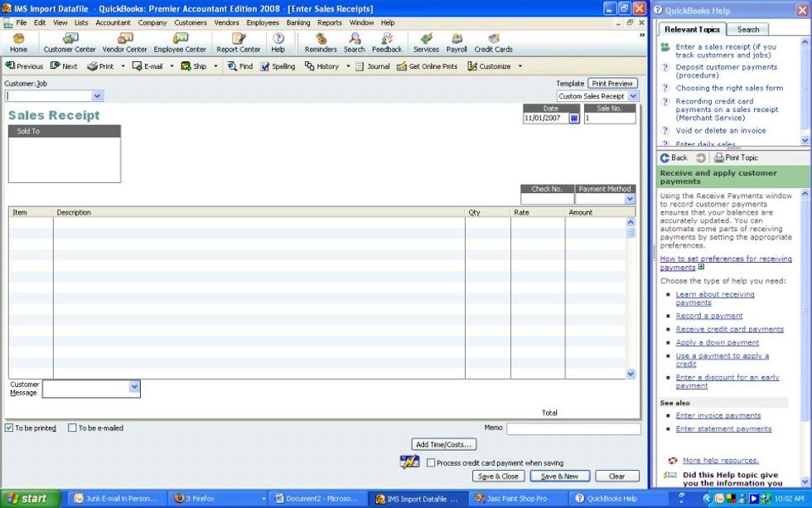812x508 pixels.
Task: Click the Check No. field
Action: 547,198
